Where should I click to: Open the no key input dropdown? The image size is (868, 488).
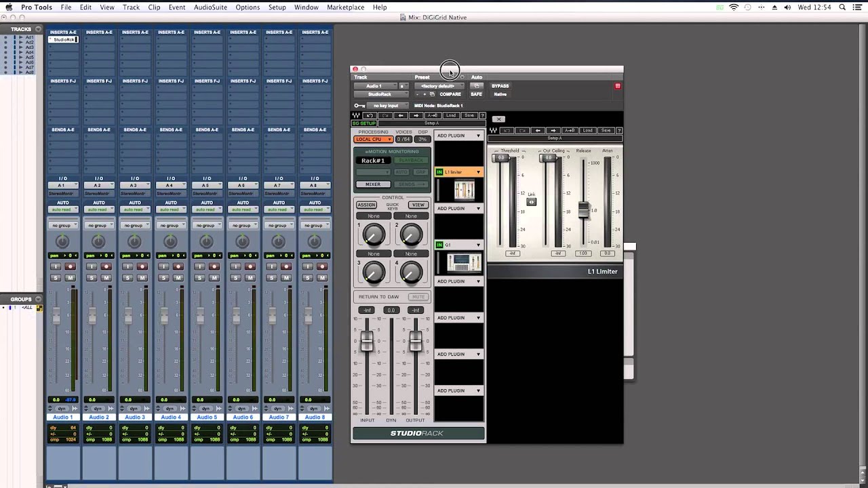388,106
